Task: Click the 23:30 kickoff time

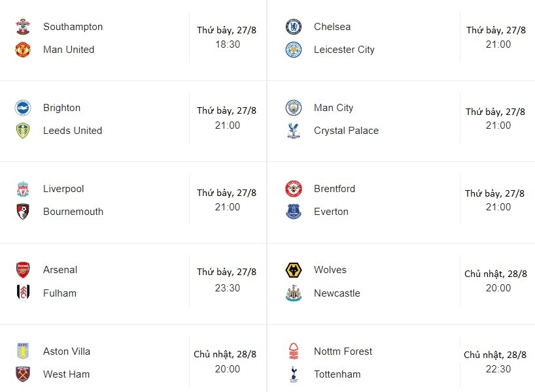Action: pos(228,288)
